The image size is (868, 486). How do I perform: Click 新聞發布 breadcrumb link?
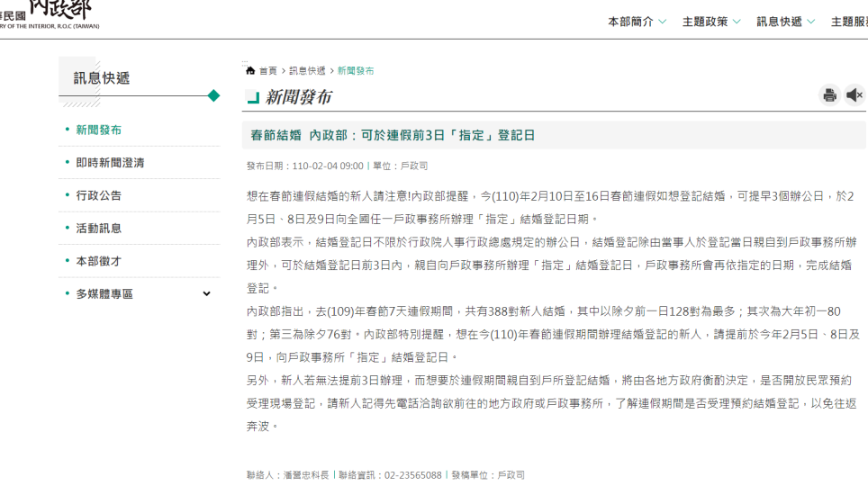pyautogui.click(x=356, y=71)
